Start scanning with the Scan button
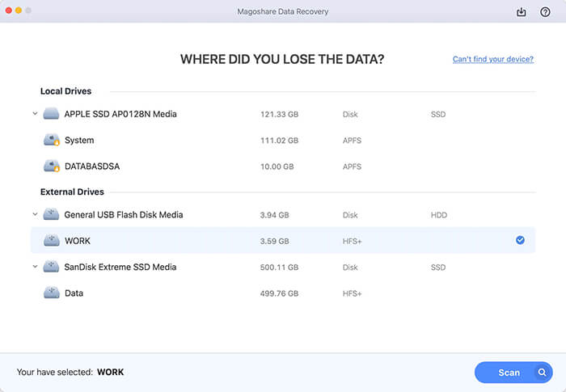 click(509, 373)
